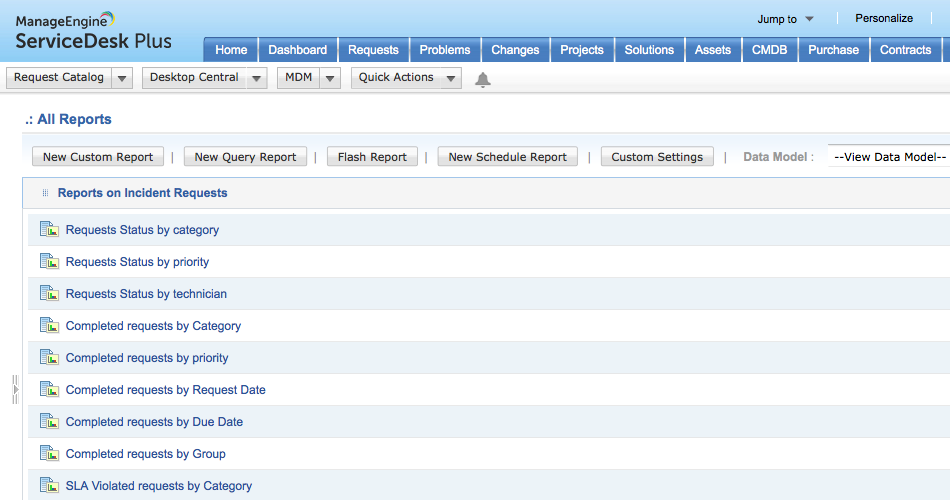Expand the left side panel handle
The height and width of the screenshot is (500, 950).
(15, 390)
